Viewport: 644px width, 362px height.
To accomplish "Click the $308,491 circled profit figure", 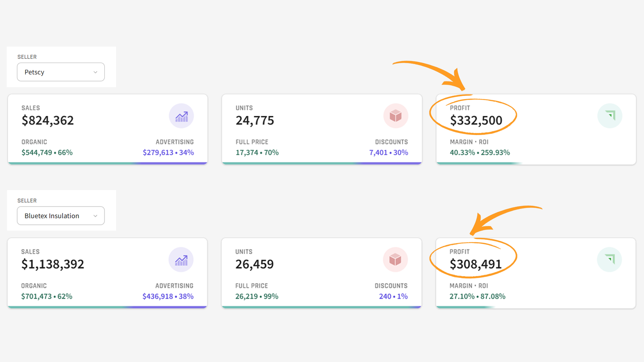I will point(476,264).
